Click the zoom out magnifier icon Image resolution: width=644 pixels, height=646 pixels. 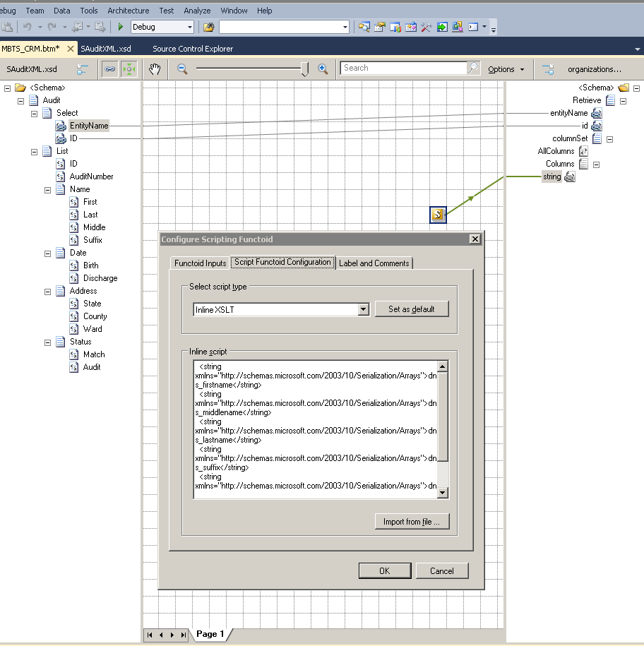pos(182,68)
